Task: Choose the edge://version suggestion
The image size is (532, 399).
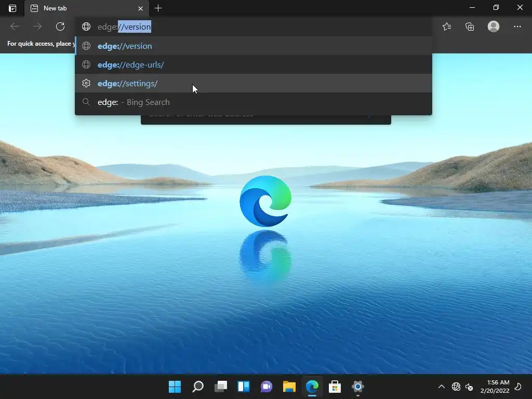Action: pyautogui.click(x=254, y=46)
